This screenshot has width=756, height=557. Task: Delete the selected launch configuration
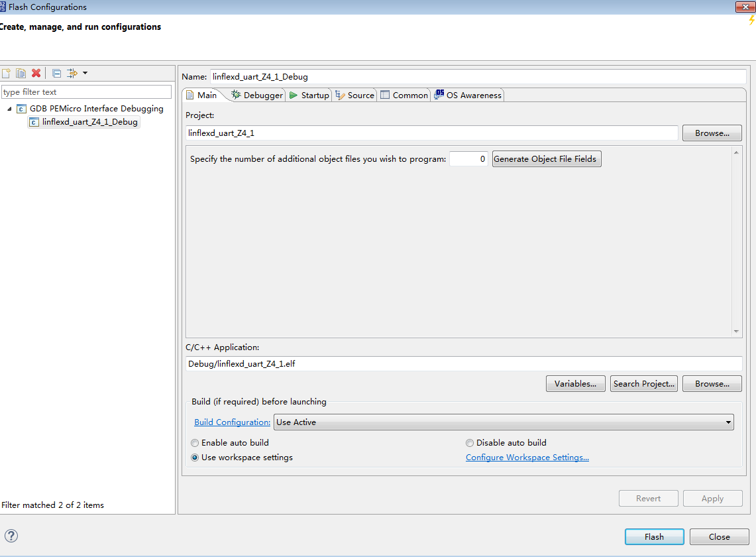coord(35,73)
